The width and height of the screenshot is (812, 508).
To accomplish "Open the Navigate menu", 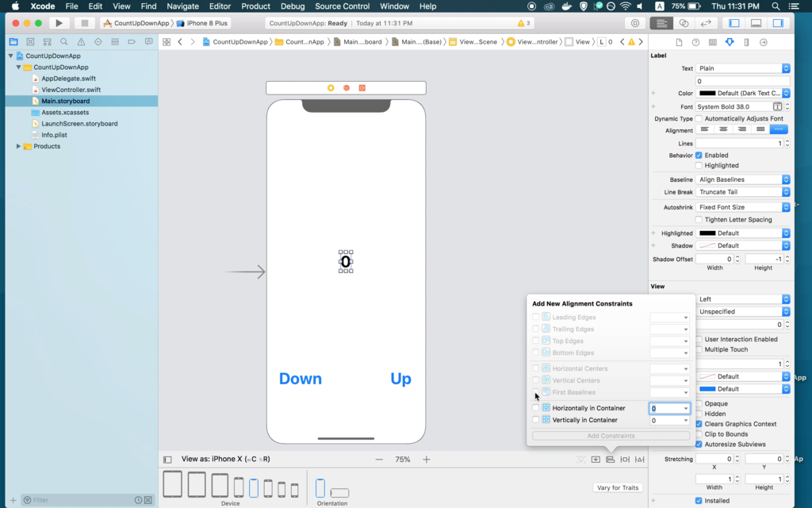I will tap(183, 6).
